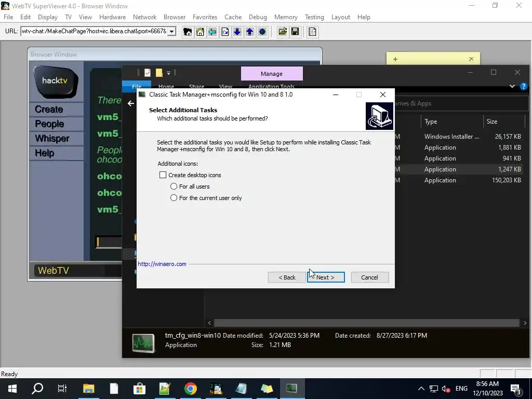Click the floppy disk save icon
This screenshot has width=532, height=399.
click(x=295, y=32)
